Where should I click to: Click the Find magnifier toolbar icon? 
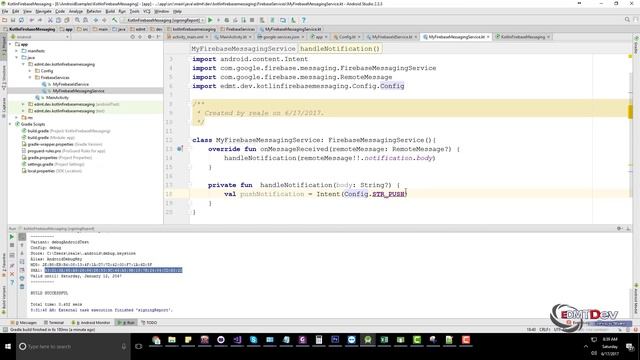77,20
